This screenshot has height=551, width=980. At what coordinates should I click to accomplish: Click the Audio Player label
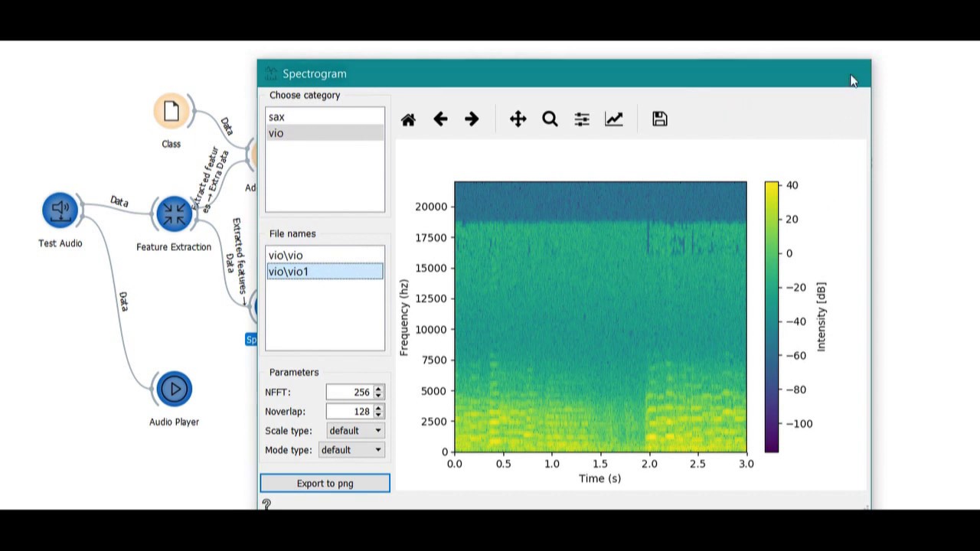(x=174, y=422)
